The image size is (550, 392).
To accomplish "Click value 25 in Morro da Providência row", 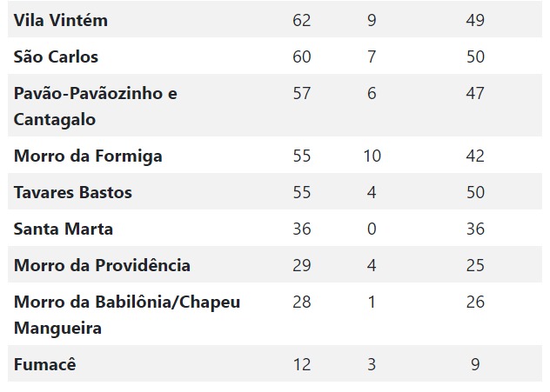I will [475, 265].
